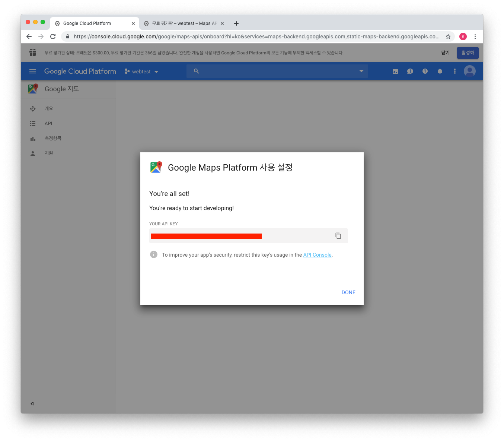The image size is (504, 441).
Task: Open the header three-dot settings menu
Action: (455, 71)
